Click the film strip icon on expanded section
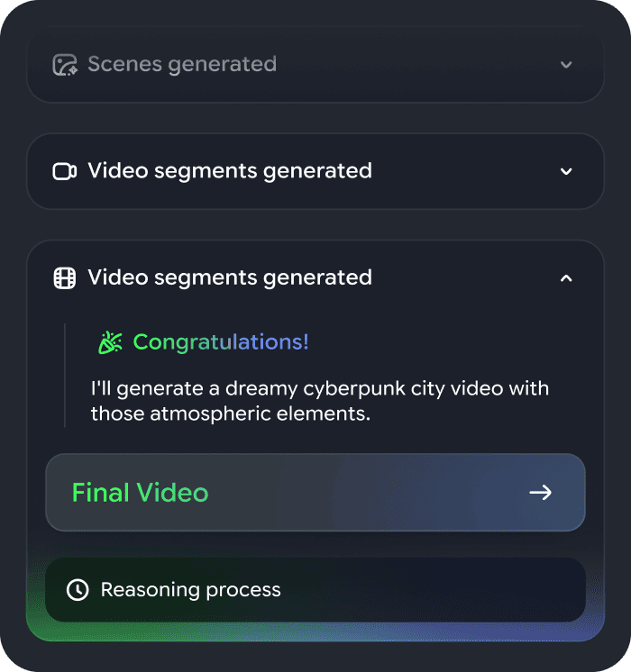Viewport: 631px width, 672px height. point(65,277)
